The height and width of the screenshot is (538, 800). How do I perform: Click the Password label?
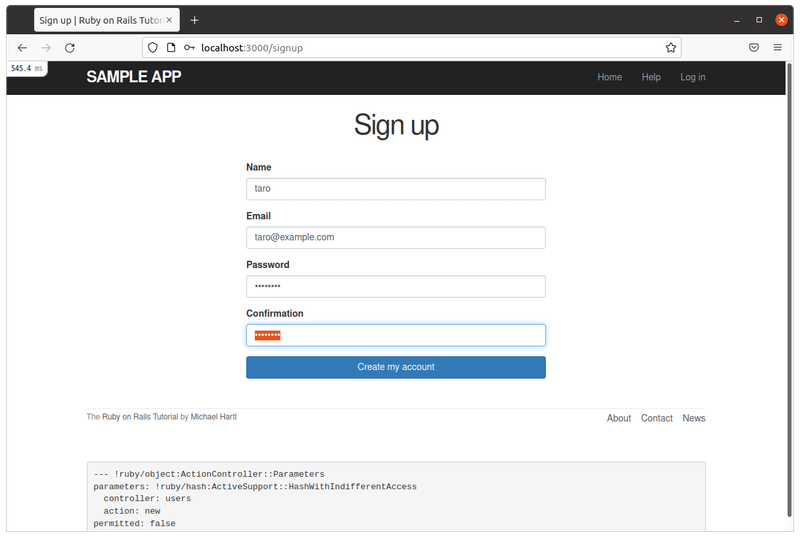click(267, 264)
